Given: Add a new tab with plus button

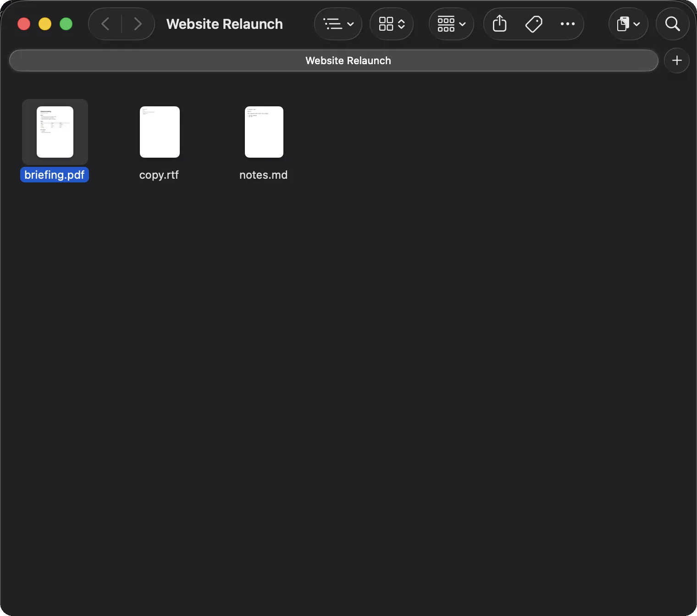Looking at the screenshot, I should point(677,60).
